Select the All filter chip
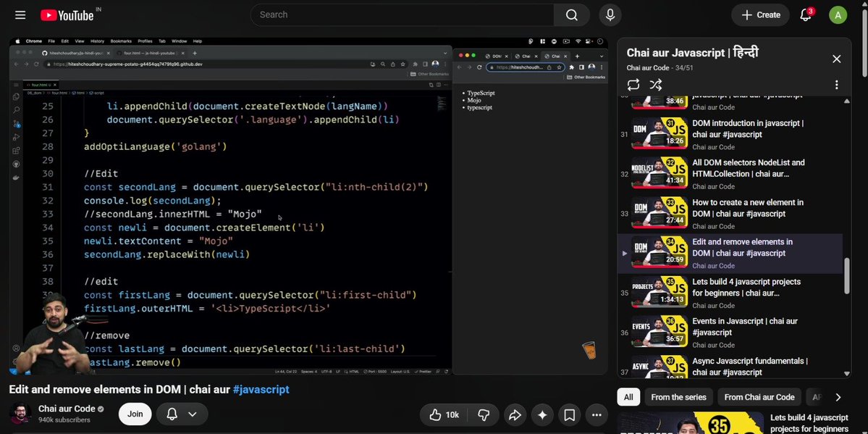Screen dimensions: 868x434 pos(628,397)
